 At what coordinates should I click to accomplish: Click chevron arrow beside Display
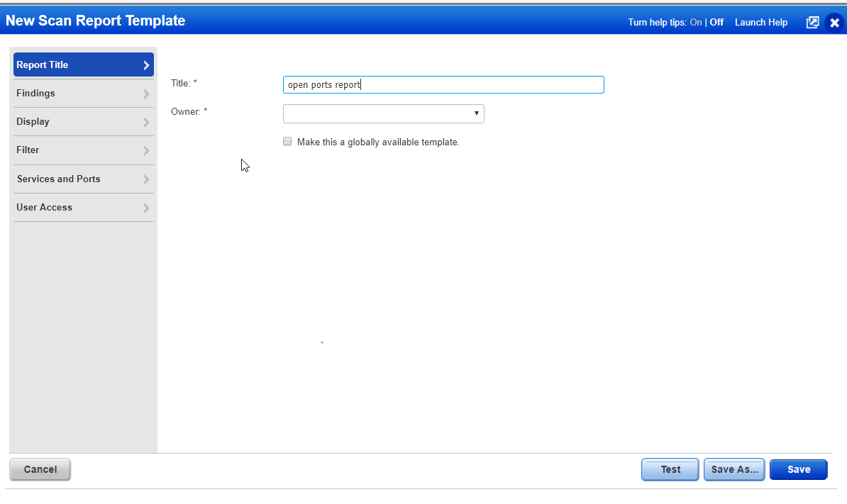146,123
